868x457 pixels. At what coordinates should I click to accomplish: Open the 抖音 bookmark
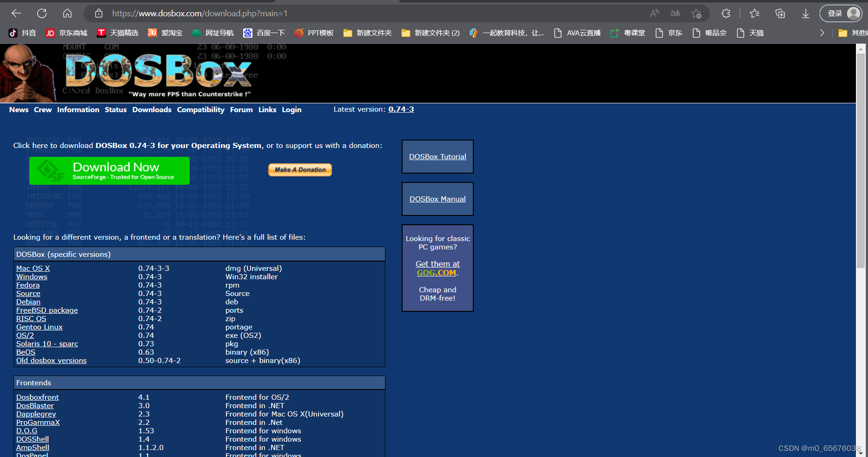point(22,33)
